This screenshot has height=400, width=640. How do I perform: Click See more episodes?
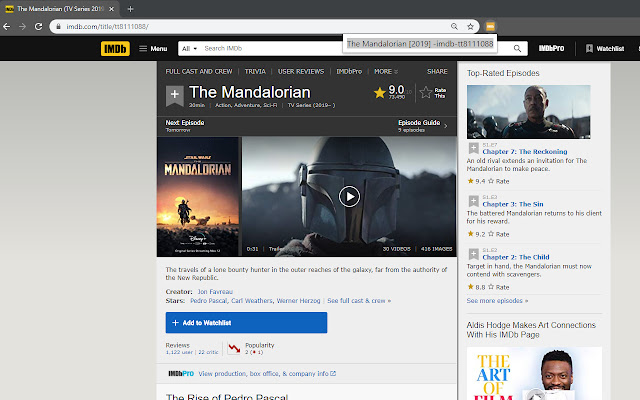pos(497,301)
